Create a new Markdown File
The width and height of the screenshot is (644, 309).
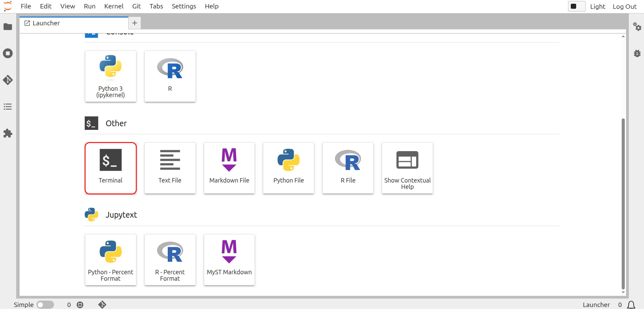click(229, 168)
